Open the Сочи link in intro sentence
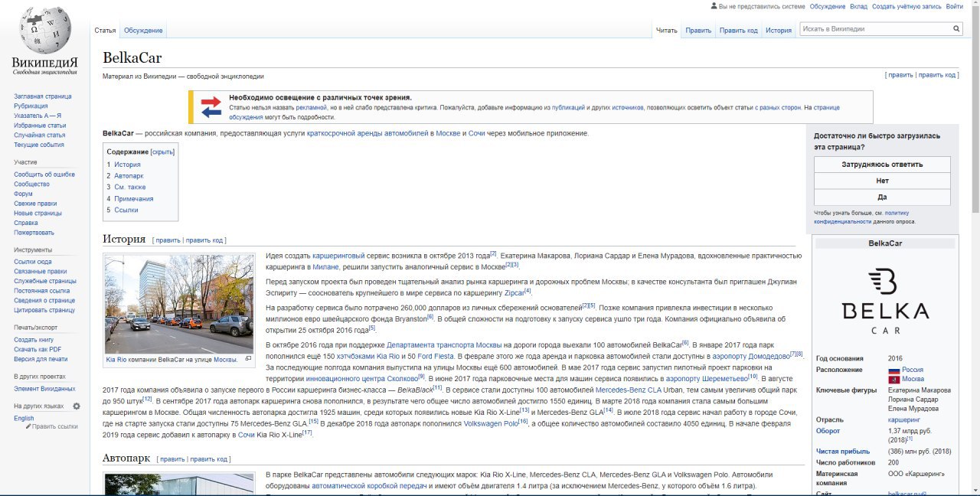The height and width of the screenshot is (496, 980). point(476,133)
